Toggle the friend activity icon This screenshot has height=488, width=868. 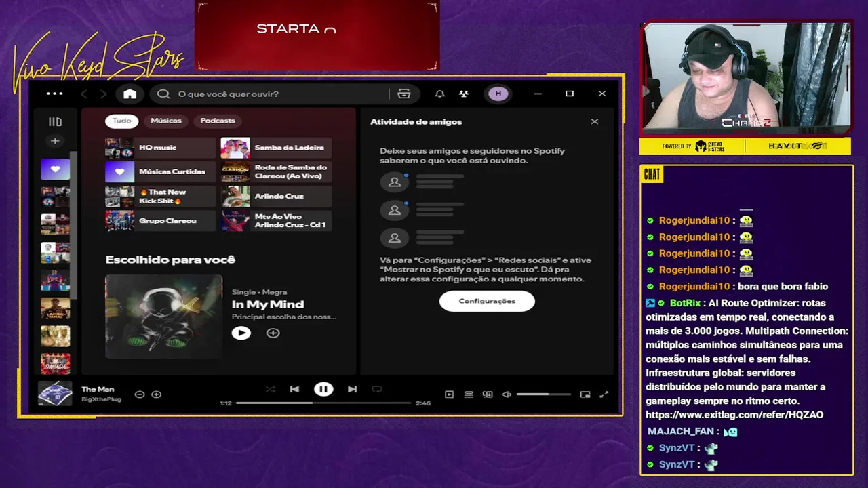pyautogui.click(x=464, y=94)
